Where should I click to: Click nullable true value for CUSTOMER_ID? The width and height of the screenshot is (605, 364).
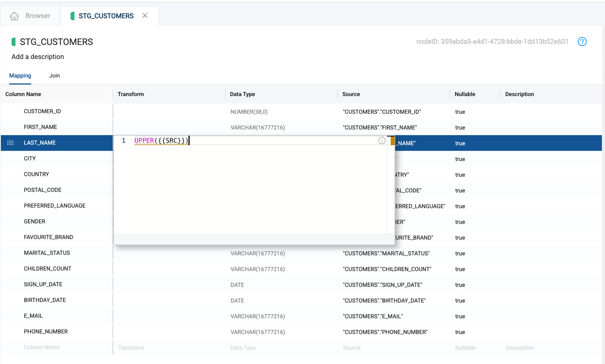[460, 112]
